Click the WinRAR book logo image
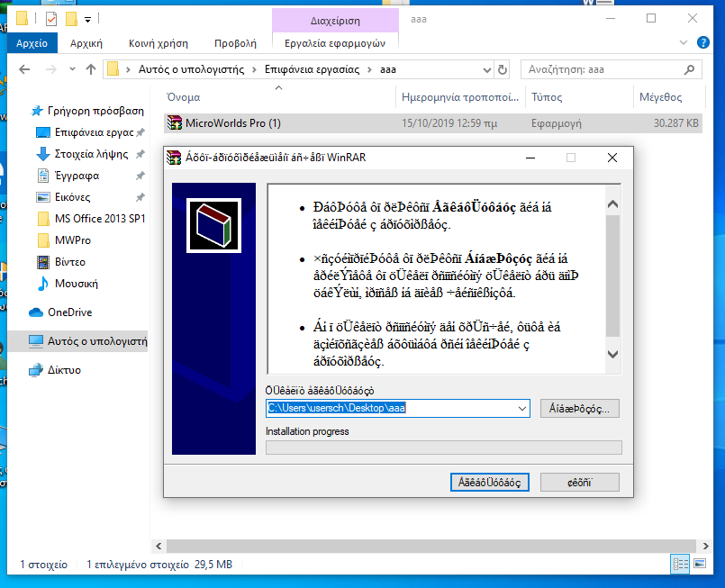Screen dimensions: 725x588 [x=213, y=226]
